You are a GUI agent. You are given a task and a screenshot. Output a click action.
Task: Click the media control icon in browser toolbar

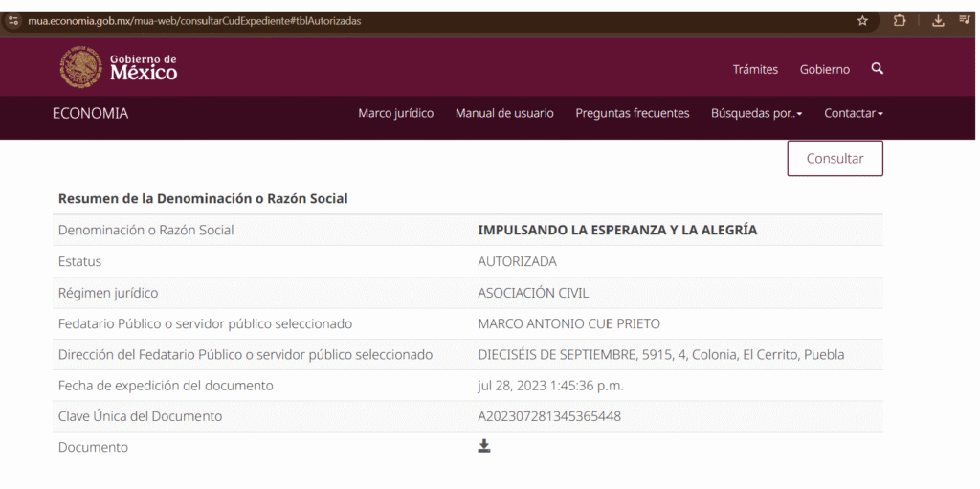(x=965, y=20)
